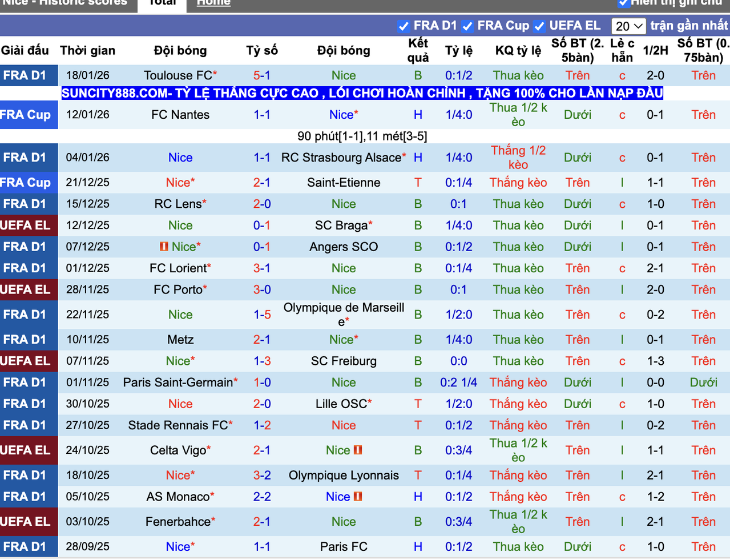Open the 1-3 score versus SC Freiburg

pyautogui.click(x=262, y=361)
